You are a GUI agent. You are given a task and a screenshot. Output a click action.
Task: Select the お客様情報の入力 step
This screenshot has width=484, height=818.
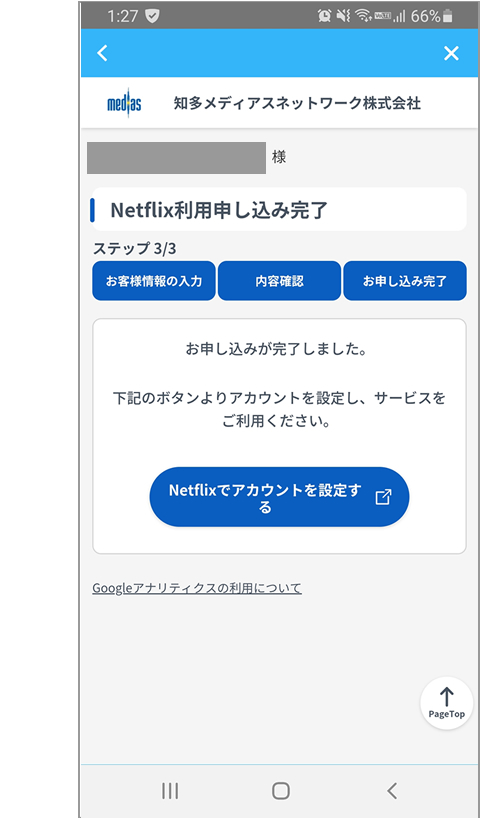click(154, 281)
